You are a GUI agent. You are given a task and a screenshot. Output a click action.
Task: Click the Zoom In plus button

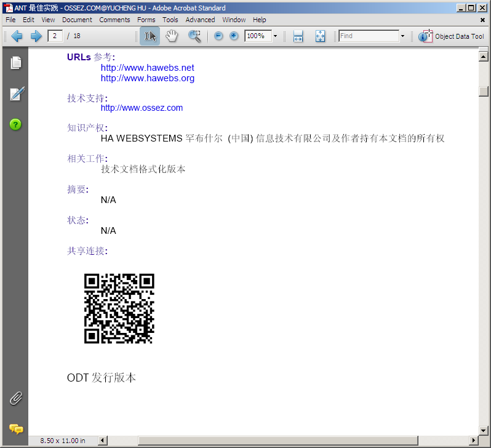[x=234, y=36]
